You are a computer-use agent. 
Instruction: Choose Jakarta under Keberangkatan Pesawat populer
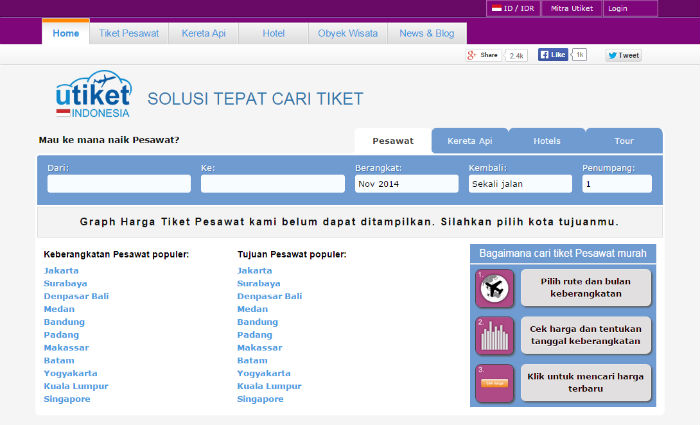pos(61,271)
